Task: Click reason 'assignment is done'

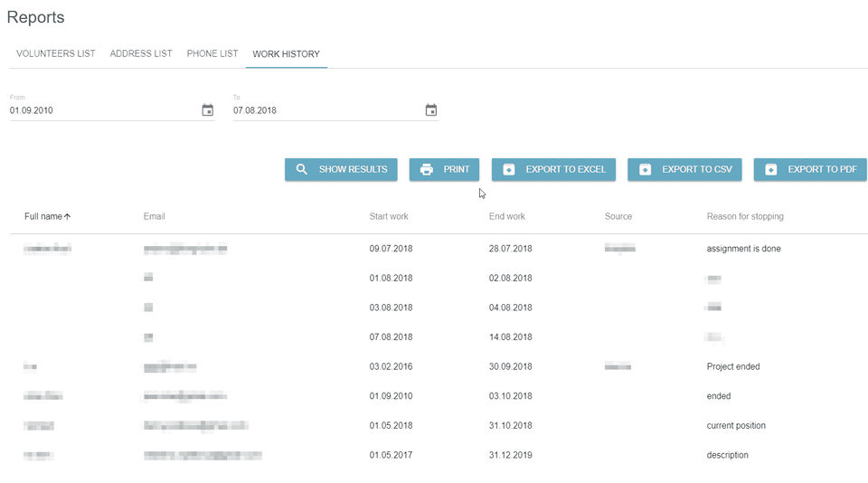Action: pyautogui.click(x=743, y=249)
